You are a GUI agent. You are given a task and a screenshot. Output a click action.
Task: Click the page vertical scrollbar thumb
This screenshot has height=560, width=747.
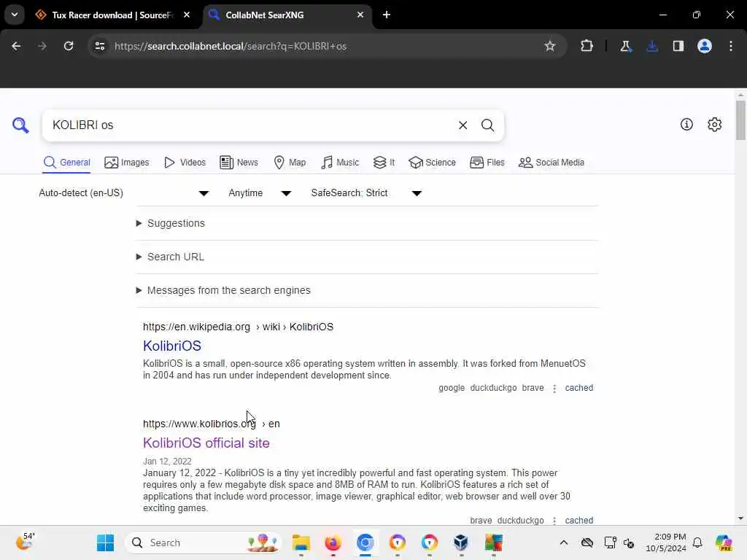click(740, 120)
